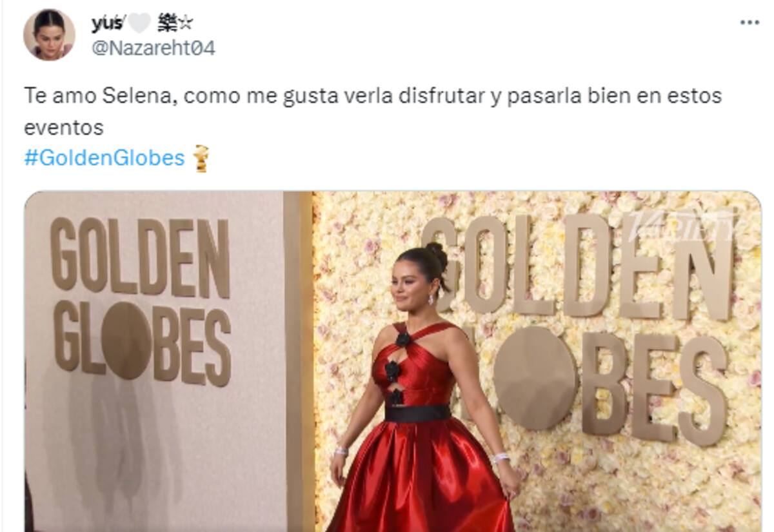The height and width of the screenshot is (532, 774).
Task: Open the #GoldenGlobes hashtag link
Action: point(104,157)
